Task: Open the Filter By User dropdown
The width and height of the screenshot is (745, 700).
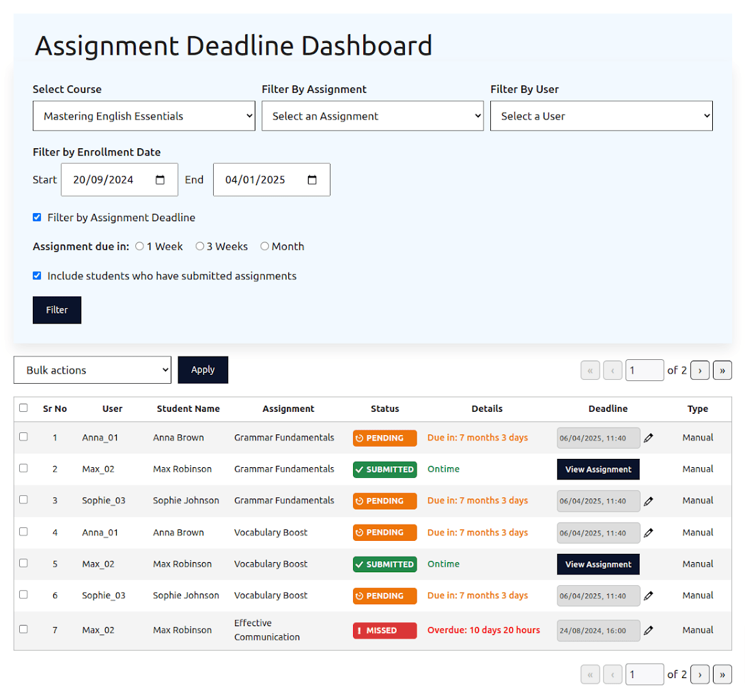Action: click(x=601, y=116)
